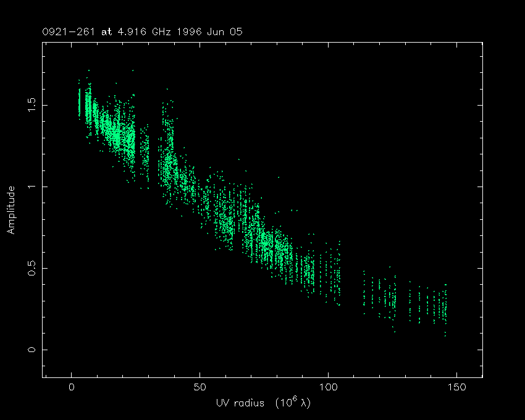Image resolution: width=525 pixels, height=420 pixels.
Task: Click the 0 tick label on the x-axis
Action: 72,387
